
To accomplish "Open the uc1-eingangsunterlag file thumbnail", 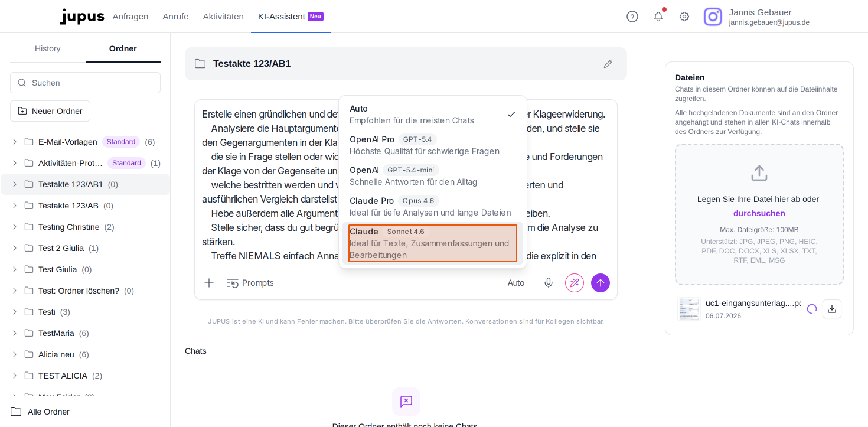I will (x=688, y=309).
